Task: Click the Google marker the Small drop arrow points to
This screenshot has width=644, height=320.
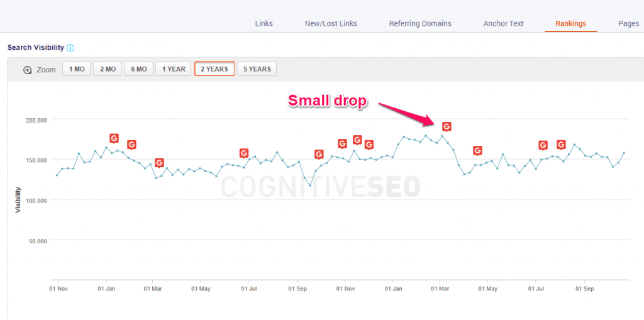Action: 447,126
